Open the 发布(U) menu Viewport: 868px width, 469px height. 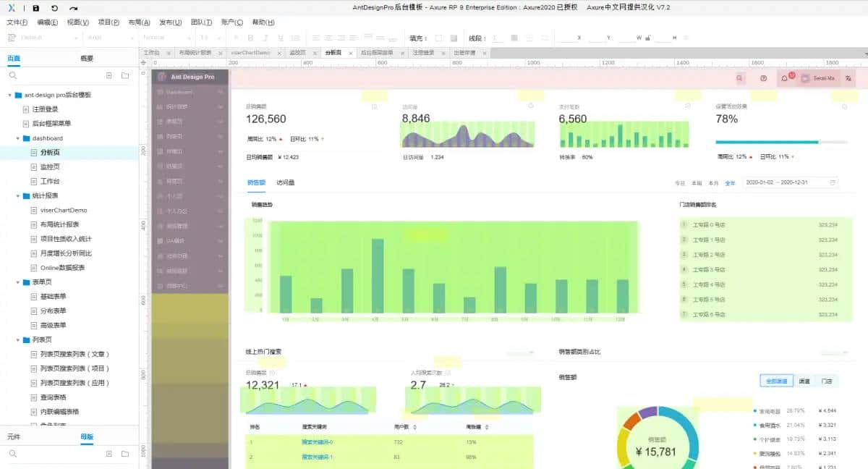[170, 22]
